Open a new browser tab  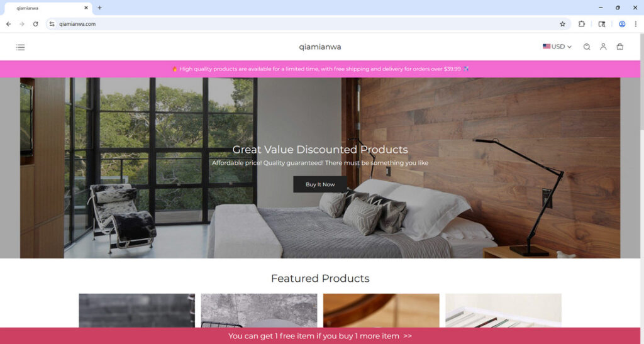click(99, 8)
